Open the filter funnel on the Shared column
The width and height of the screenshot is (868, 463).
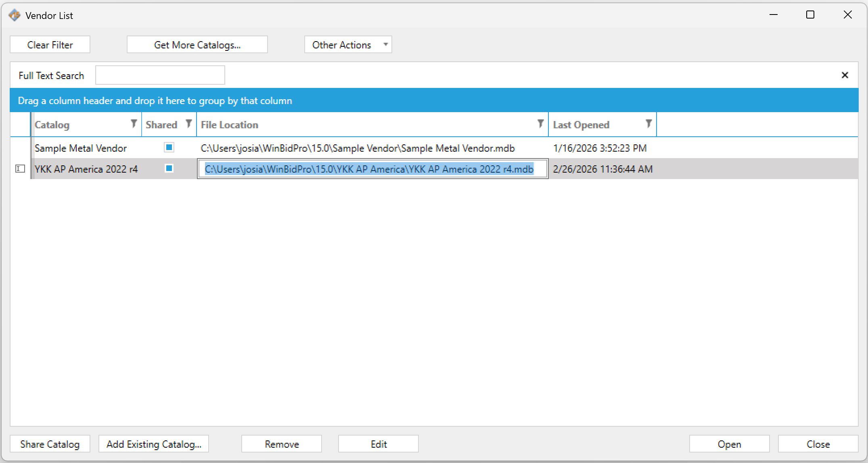[x=188, y=124]
